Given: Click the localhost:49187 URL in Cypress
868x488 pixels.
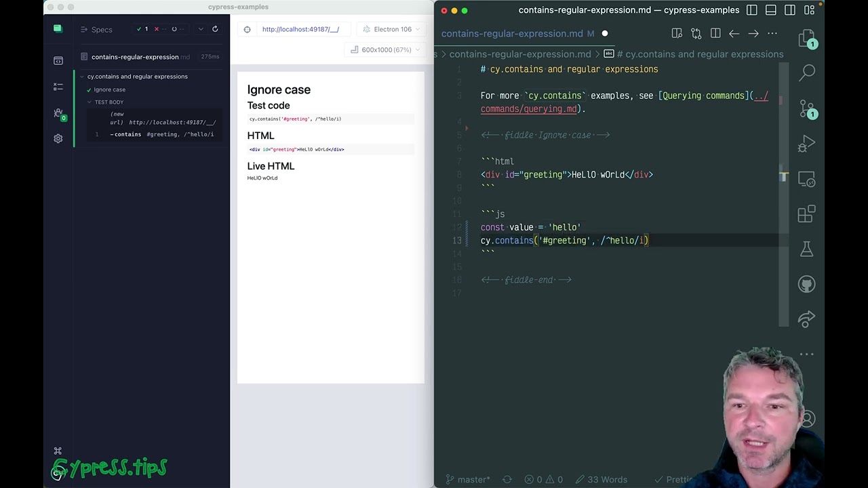Looking at the screenshot, I should [300, 29].
